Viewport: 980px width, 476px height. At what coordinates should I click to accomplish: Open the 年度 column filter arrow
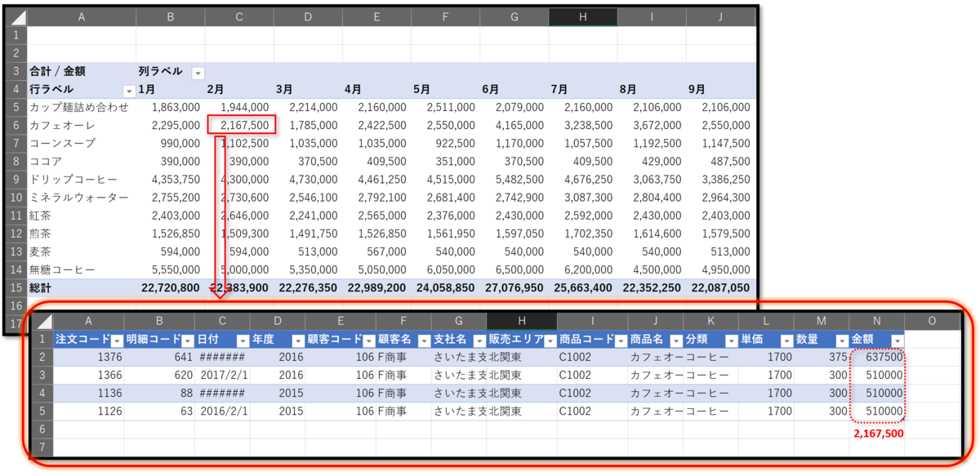(x=297, y=340)
